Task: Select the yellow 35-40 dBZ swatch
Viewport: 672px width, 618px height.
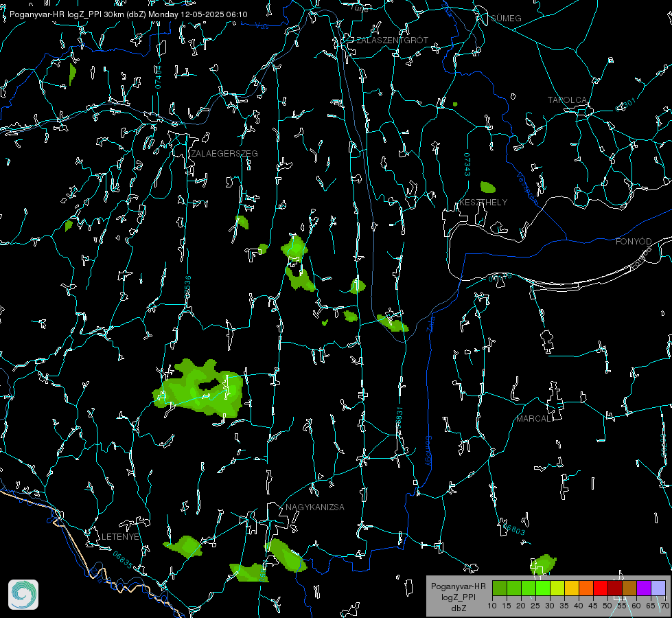Action: point(572,588)
